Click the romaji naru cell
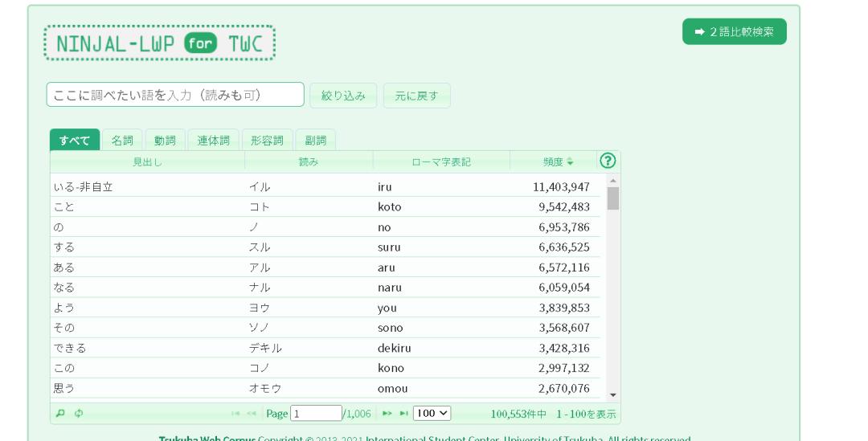Viewport: 868px width, 441px height. coord(390,288)
